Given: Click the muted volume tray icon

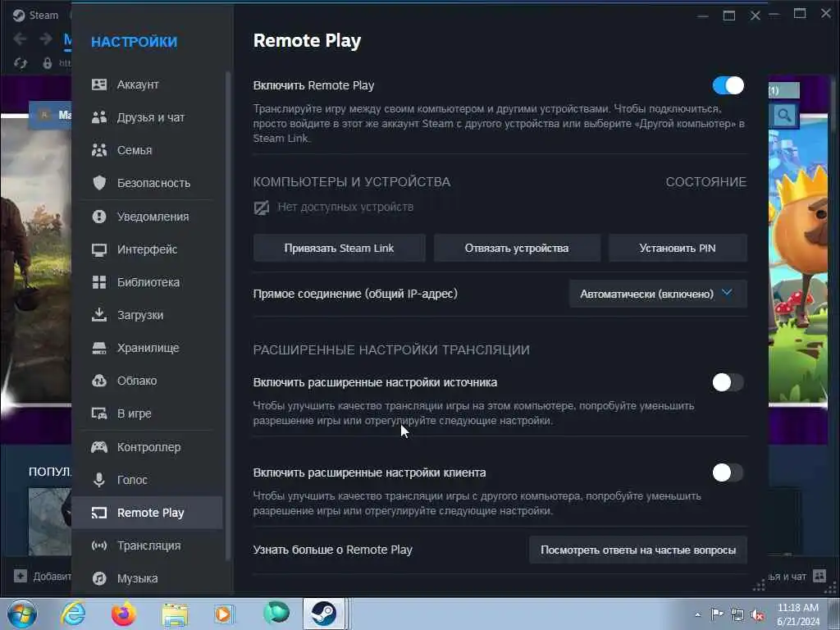Looking at the screenshot, I should 757,615.
